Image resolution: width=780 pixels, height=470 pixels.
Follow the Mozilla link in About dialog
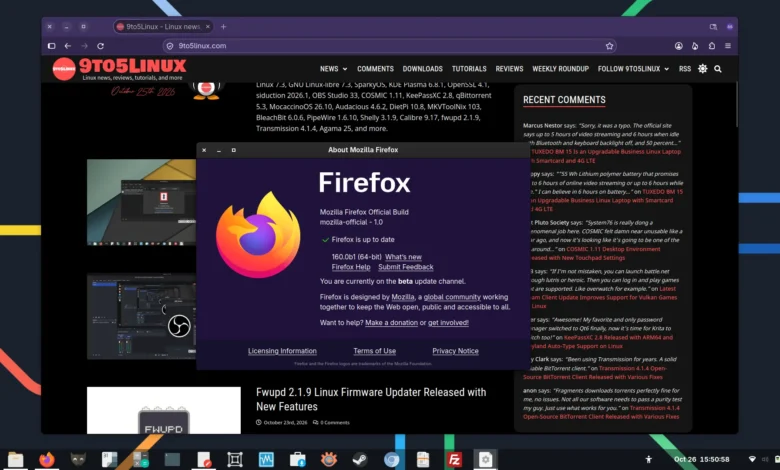pos(403,297)
